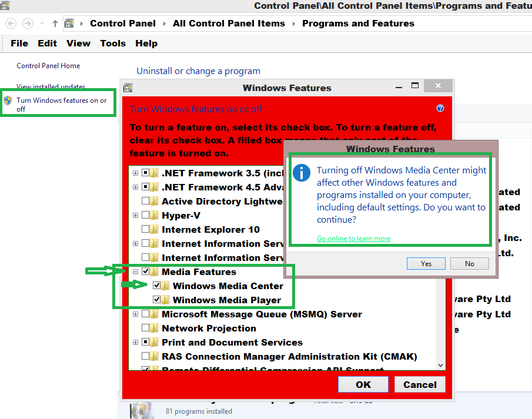The height and width of the screenshot is (419, 532).
Task: Click the forward arrow in the navigation bar
Action: click(28, 24)
